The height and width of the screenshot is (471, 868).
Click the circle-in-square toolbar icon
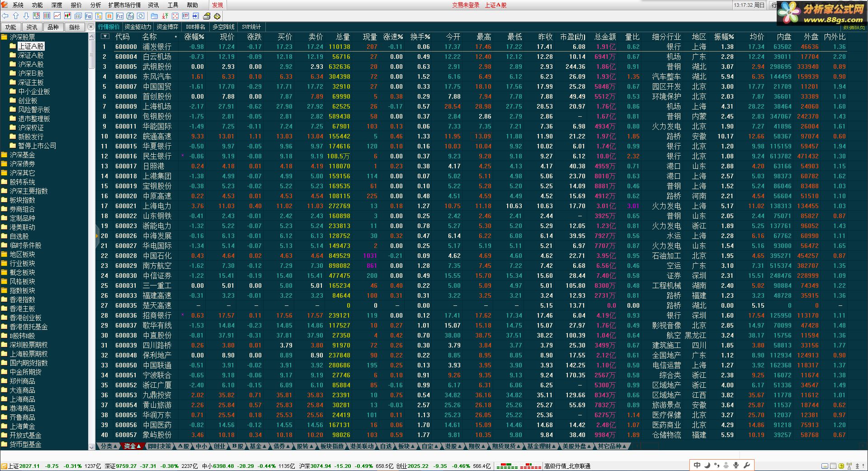pyautogui.click(x=141, y=16)
